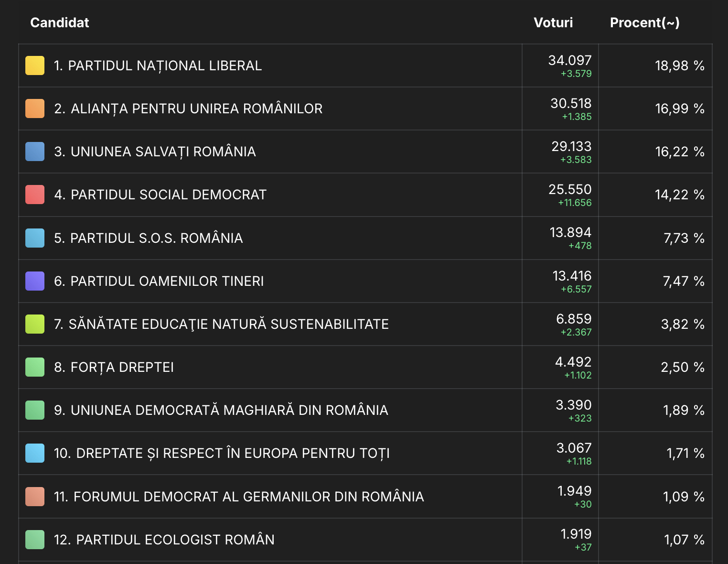Click the vote count 1.949
The image size is (728, 564).
coord(575,491)
